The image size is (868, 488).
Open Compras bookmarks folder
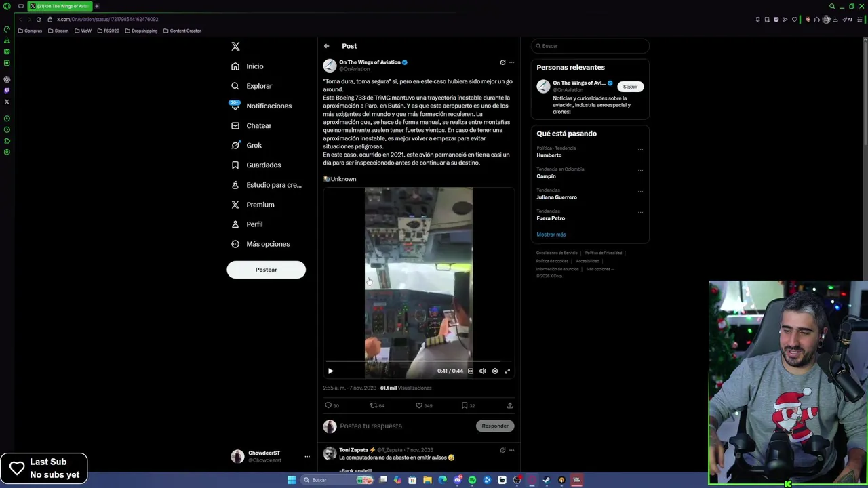(x=30, y=30)
